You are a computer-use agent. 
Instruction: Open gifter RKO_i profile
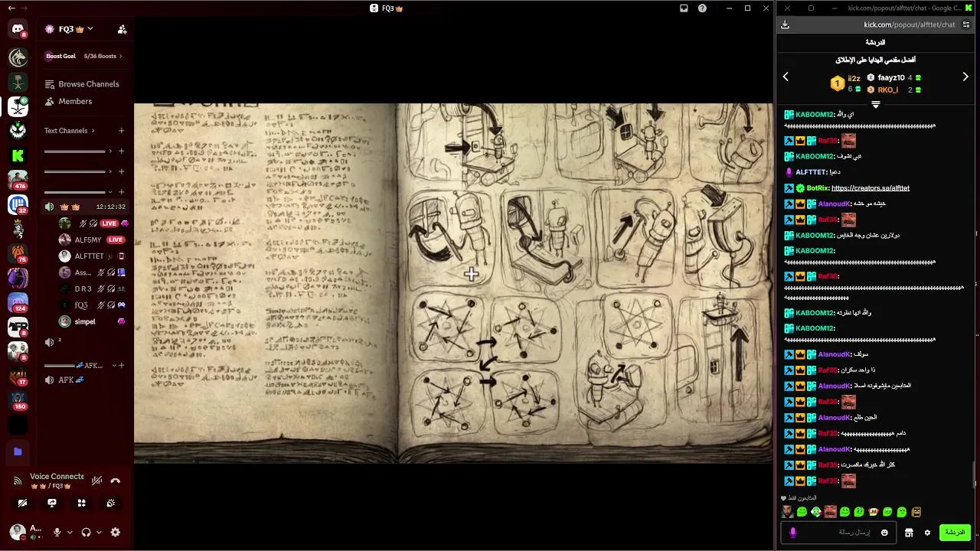(888, 90)
